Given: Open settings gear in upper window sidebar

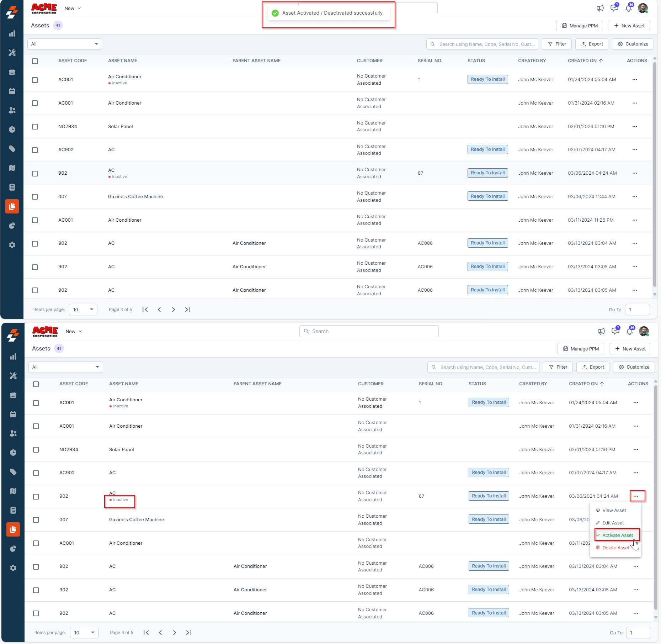Looking at the screenshot, I should pyautogui.click(x=12, y=245).
